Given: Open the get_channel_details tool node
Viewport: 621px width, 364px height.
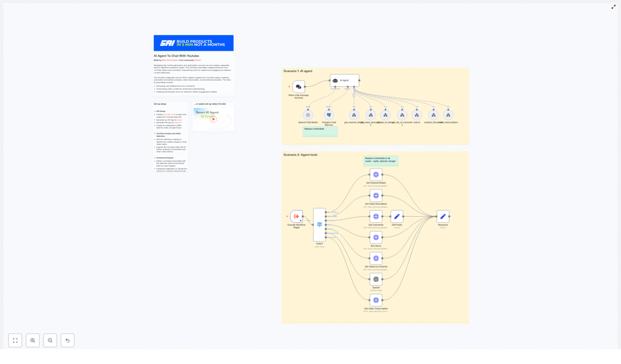Looking at the screenshot, I should tap(354, 115).
